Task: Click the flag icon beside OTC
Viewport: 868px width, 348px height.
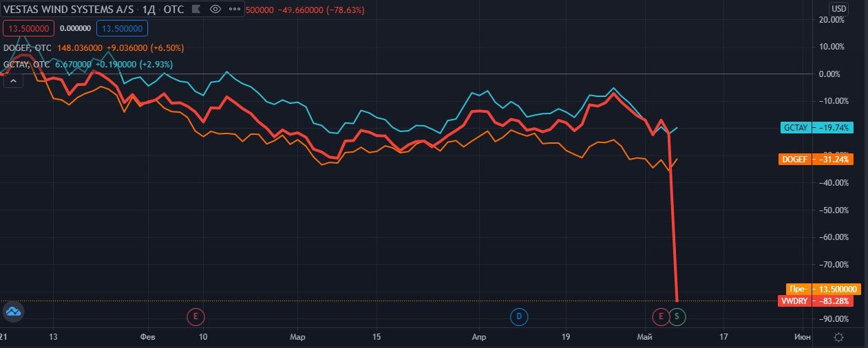Action: [x=196, y=10]
